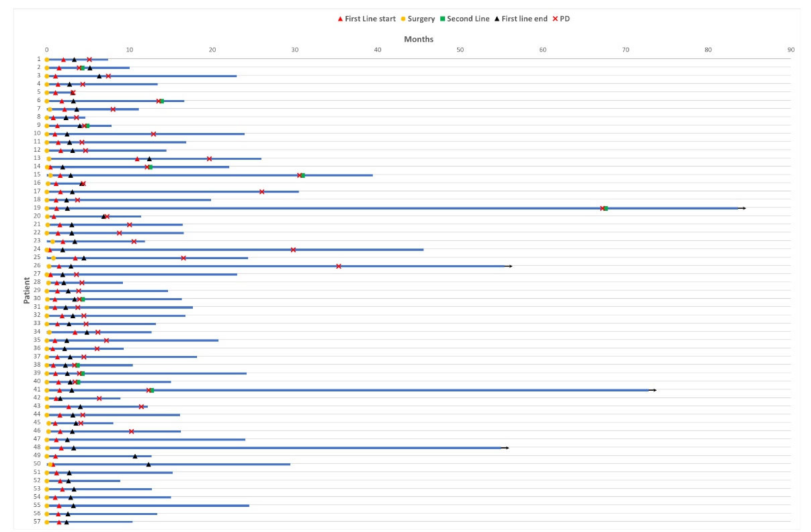
Task: Select the arrow ending patient 26's bar
Action: click(509, 266)
